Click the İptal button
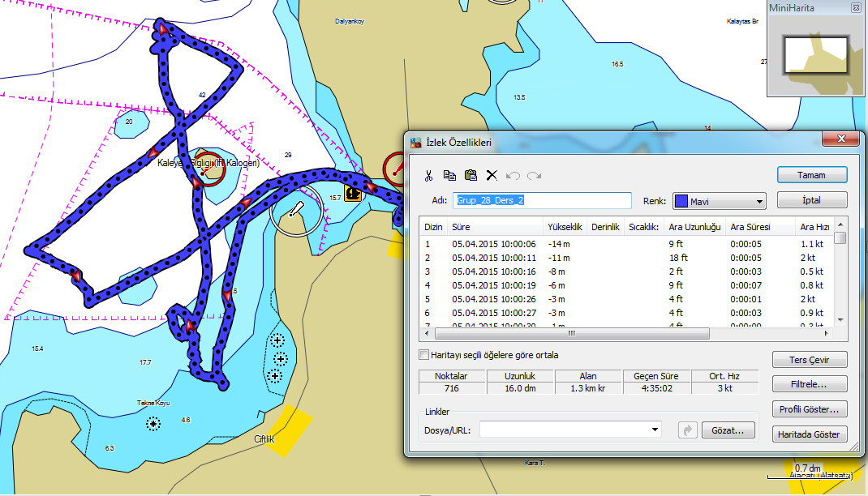This screenshot has width=868, height=496. (811, 200)
